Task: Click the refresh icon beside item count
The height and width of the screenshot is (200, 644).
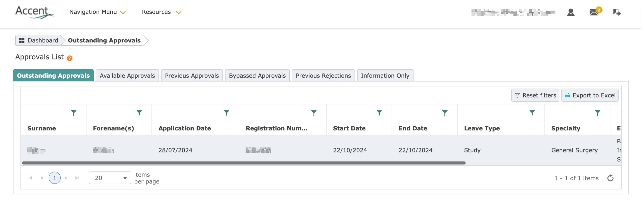Action: (x=610, y=178)
